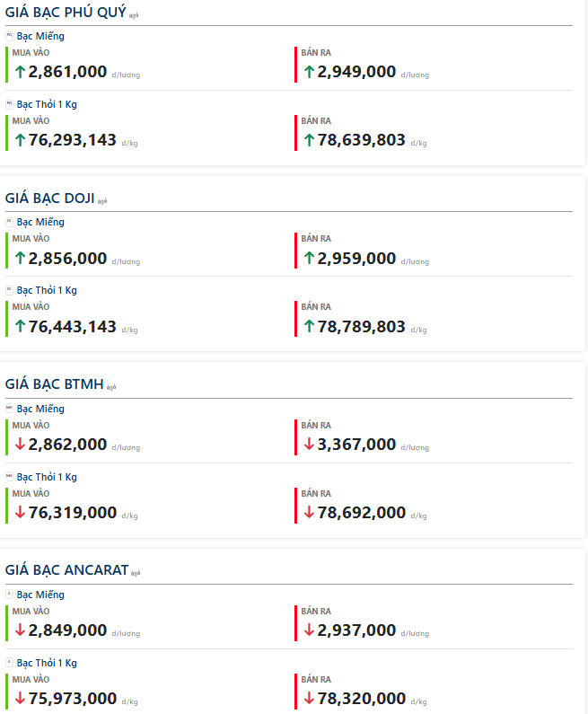Viewport: 588px width, 714px height.
Task: Click the green up arrow before 76,443,143
Action: [20, 327]
